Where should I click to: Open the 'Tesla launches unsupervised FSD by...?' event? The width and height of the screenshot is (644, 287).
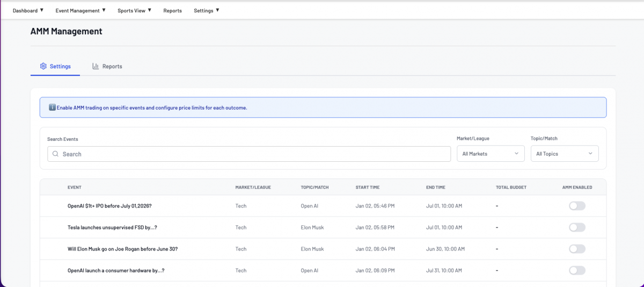112,228
